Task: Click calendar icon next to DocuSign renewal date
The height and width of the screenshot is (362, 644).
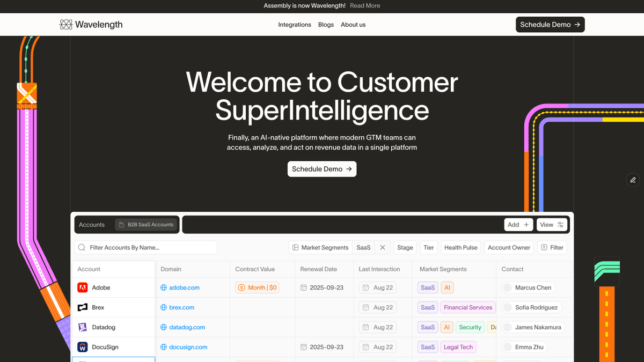Action: [x=304, y=348]
